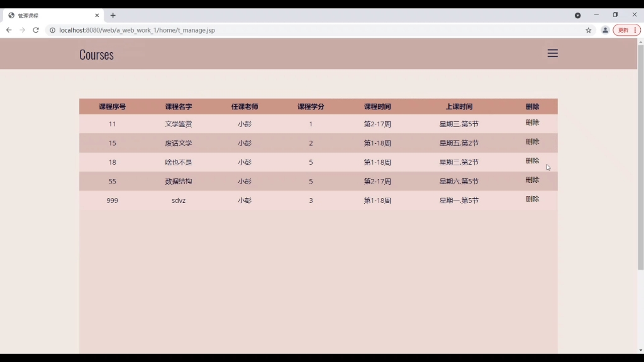This screenshot has height=362, width=644.
Task: Delete the 废话文学 course entry
Action: 532,143
